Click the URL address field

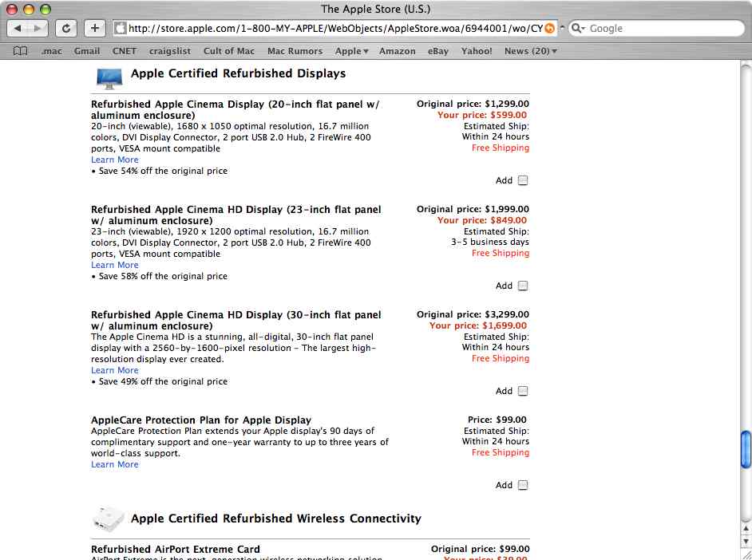pyautogui.click(x=334, y=28)
